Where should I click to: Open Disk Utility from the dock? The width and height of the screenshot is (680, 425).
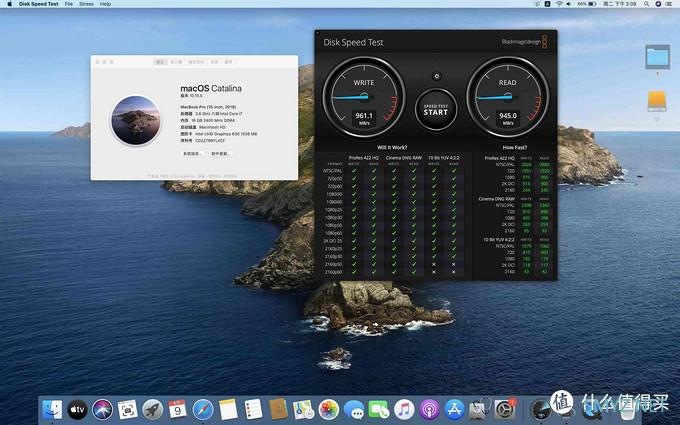479,409
